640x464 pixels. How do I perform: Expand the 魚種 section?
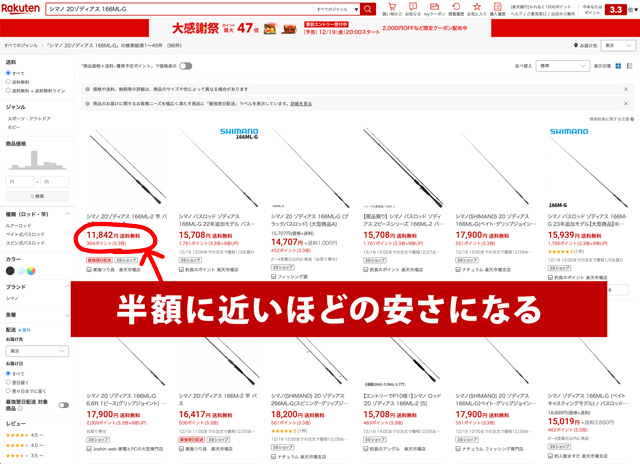pyautogui.click(x=67, y=315)
